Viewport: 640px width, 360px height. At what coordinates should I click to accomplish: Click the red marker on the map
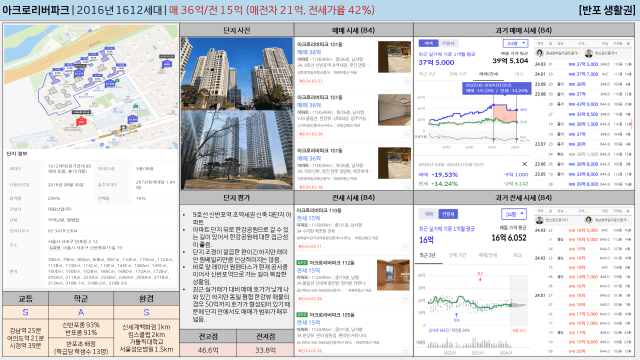pos(81,121)
